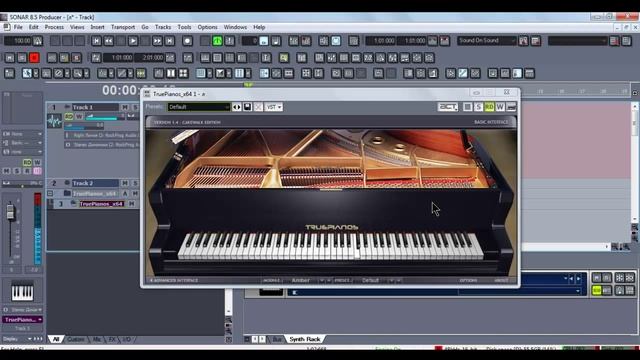Toggle W button in plugin window header
This screenshot has width=640, height=360.
500,107
